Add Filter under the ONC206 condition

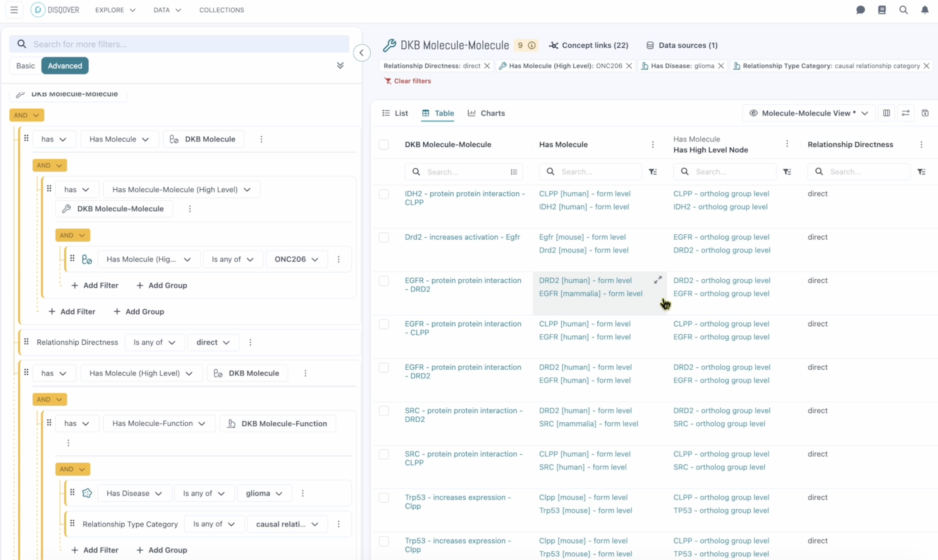[95, 285]
